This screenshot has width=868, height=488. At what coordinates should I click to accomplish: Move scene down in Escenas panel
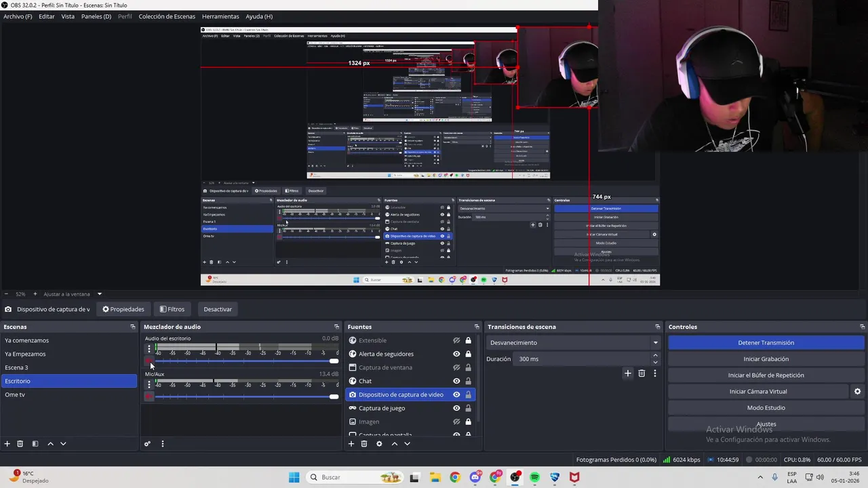pos(63,444)
